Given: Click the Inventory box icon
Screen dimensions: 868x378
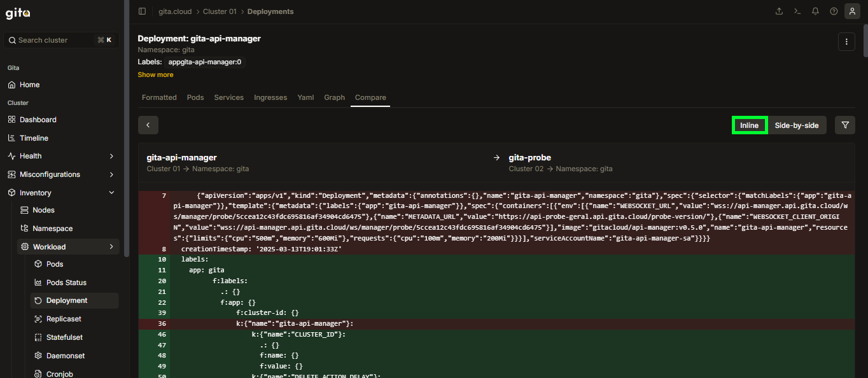Looking at the screenshot, I should [x=11, y=193].
